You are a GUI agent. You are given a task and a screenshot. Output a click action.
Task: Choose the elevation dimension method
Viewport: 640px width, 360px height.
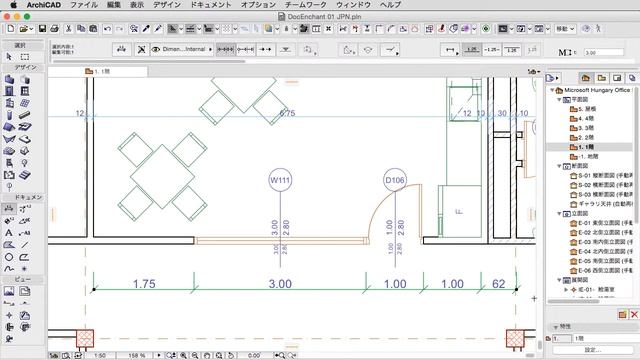[286, 49]
